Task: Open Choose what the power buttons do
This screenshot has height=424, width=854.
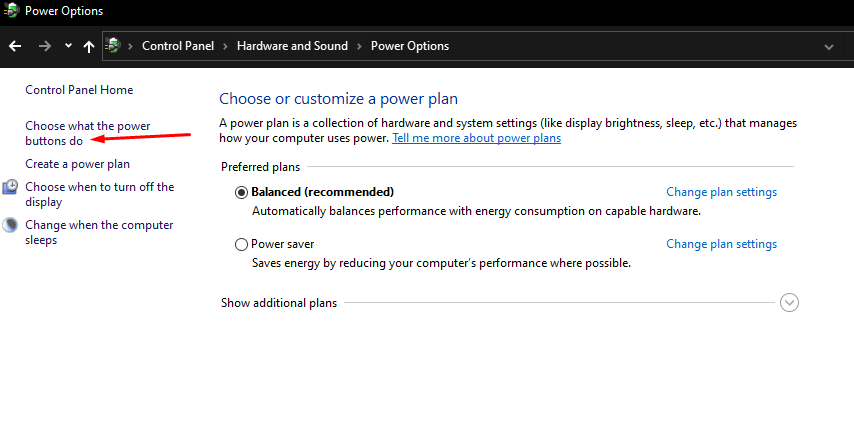Action: pyautogui.click(x=87, y=133)
